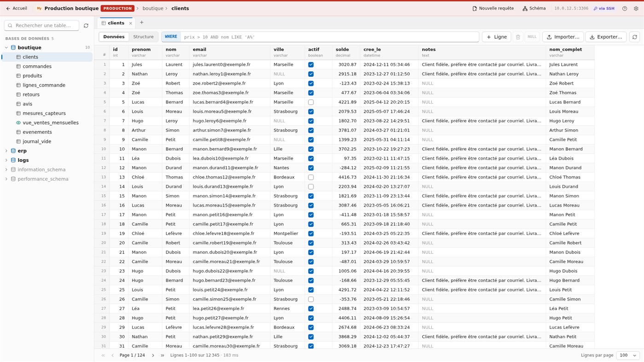The image size is (644, 362).
Task: Set selected cell to NULL
Action: [x=532, y=37]
